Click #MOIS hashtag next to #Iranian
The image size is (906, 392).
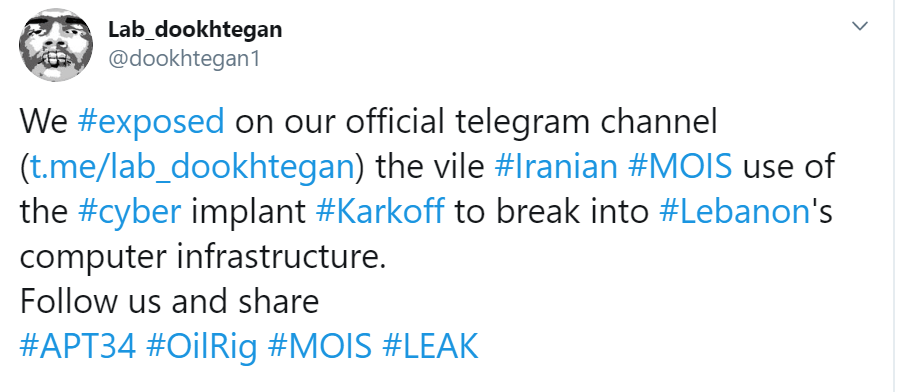(x=680, y=167)
